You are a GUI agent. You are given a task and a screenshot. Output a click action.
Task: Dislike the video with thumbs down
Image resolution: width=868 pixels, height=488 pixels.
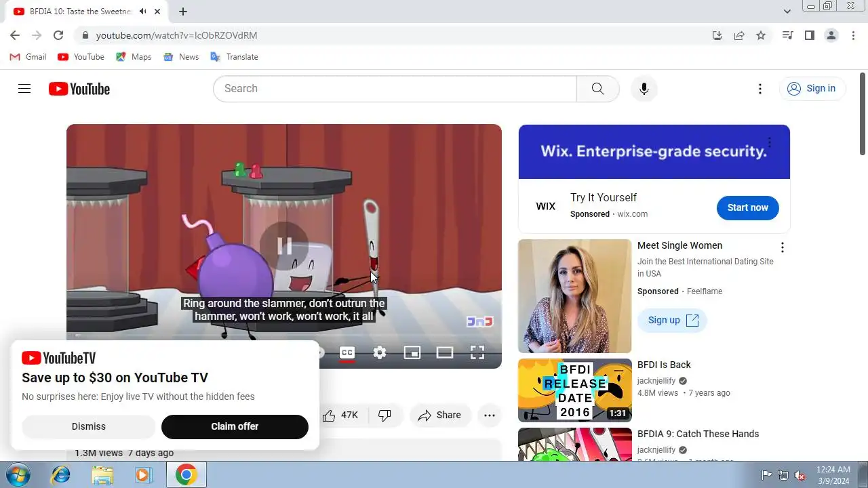[384, 415]
